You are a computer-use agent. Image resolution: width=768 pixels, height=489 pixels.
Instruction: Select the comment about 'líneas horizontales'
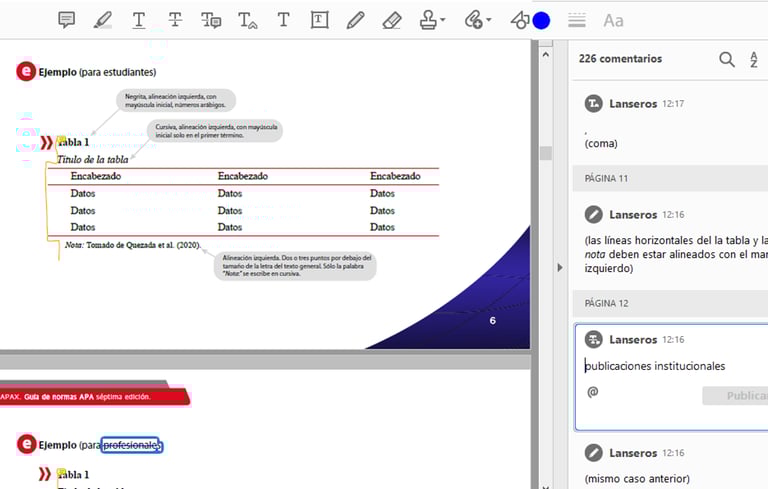click(x=671, y=241)
